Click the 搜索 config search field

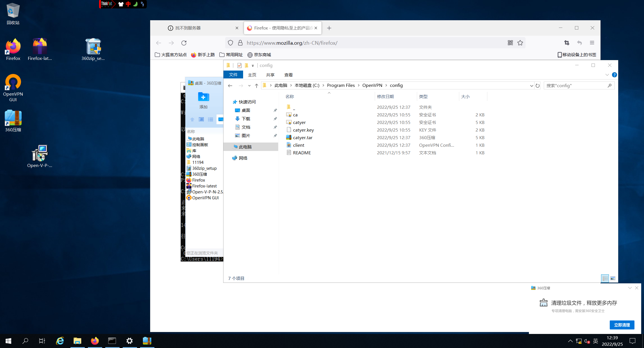(x=576, y=85)
